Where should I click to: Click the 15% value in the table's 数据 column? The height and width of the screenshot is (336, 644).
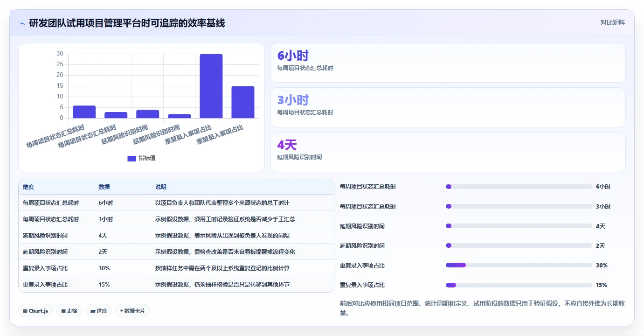click(x=104, y=285)
